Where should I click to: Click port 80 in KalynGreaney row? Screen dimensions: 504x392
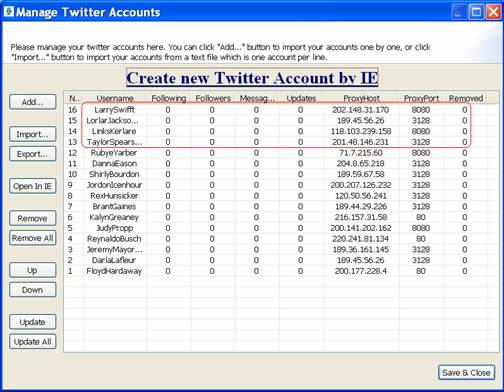(421, 217)
